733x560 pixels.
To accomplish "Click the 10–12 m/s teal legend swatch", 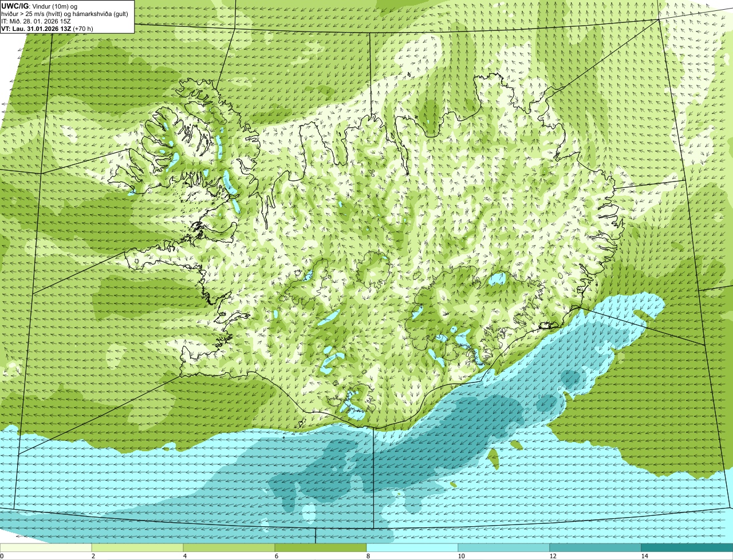I will click(x=504, y=548).
